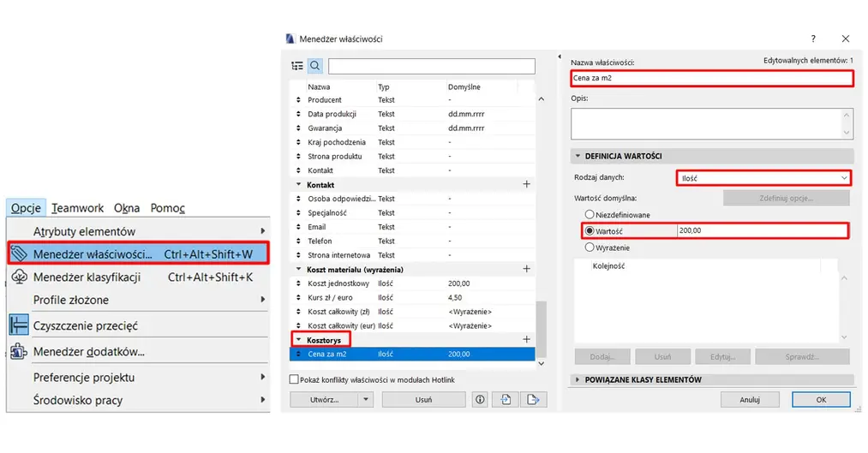Collapse the Kontakt group
Screen dimensions: 868x453
[299, 184]
